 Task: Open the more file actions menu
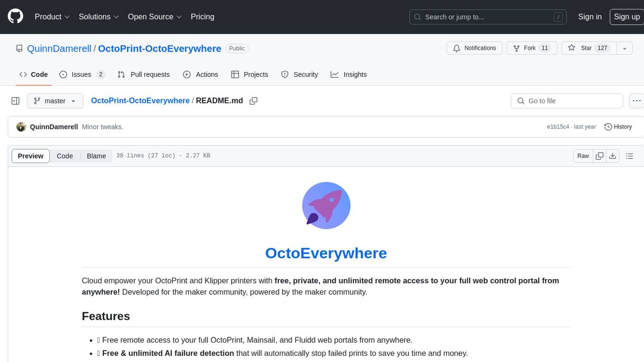636,101
